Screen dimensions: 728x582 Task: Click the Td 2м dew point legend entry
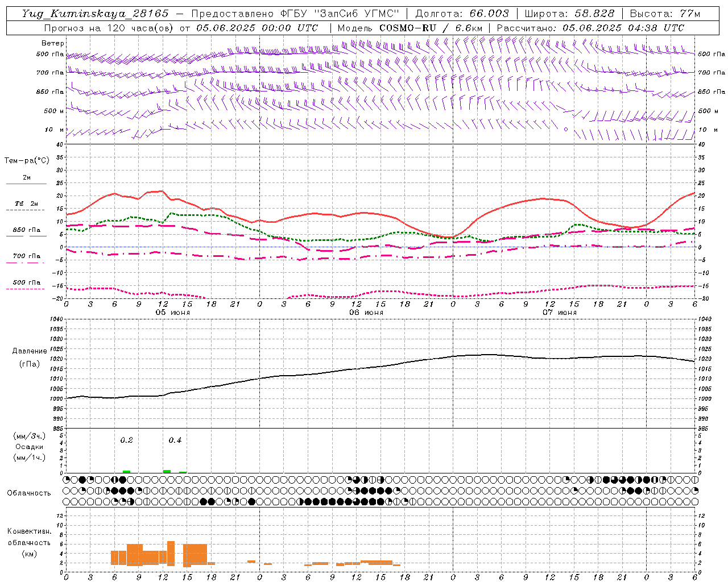(x=27, y=203)
